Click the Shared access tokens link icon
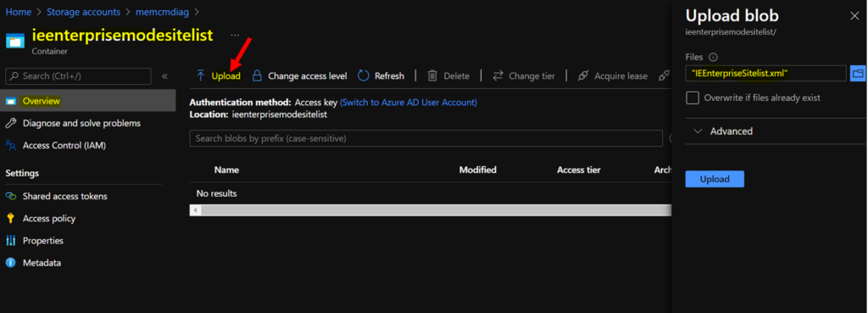Viewport: 868px width, 313px height. point(10,196)
